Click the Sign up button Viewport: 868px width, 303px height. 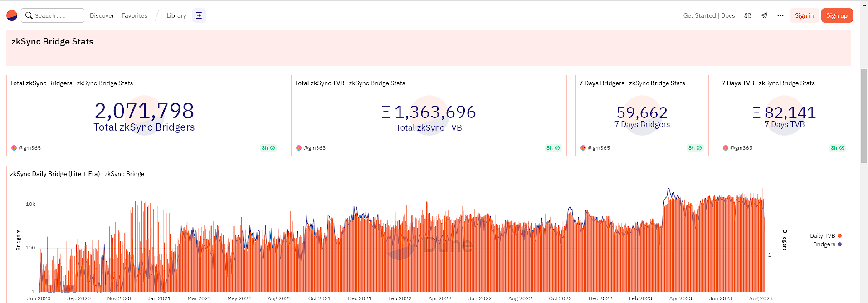[837, 15]
